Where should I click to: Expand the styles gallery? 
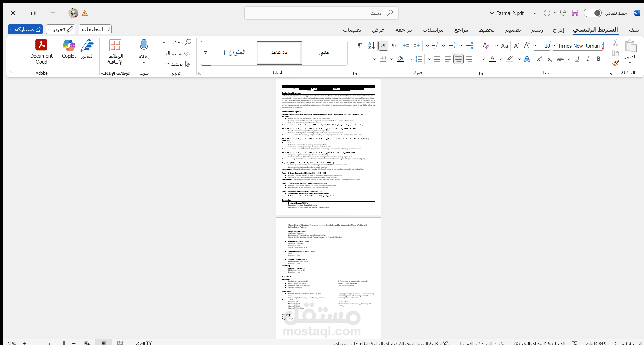pos(206,53)
